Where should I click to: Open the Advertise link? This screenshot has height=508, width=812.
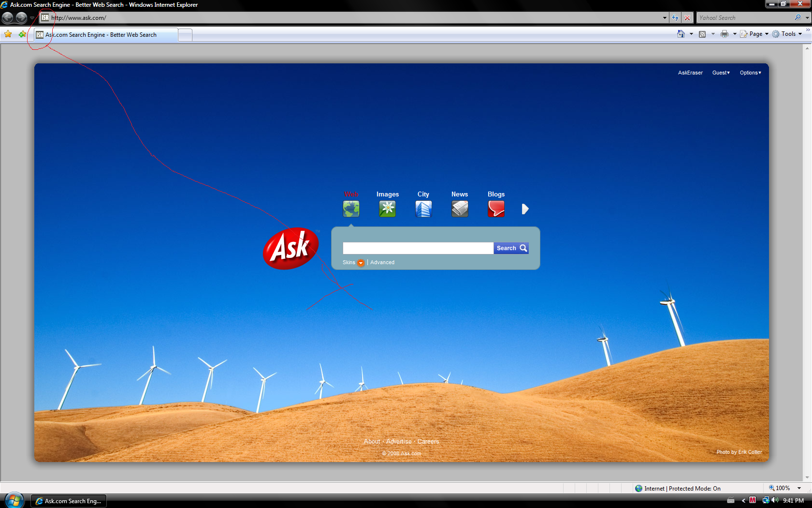(399, 441)
